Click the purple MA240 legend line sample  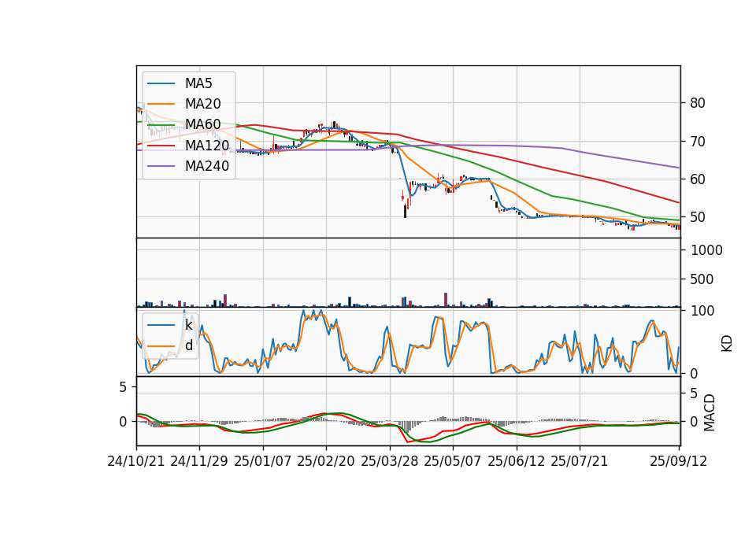[161, 166]
